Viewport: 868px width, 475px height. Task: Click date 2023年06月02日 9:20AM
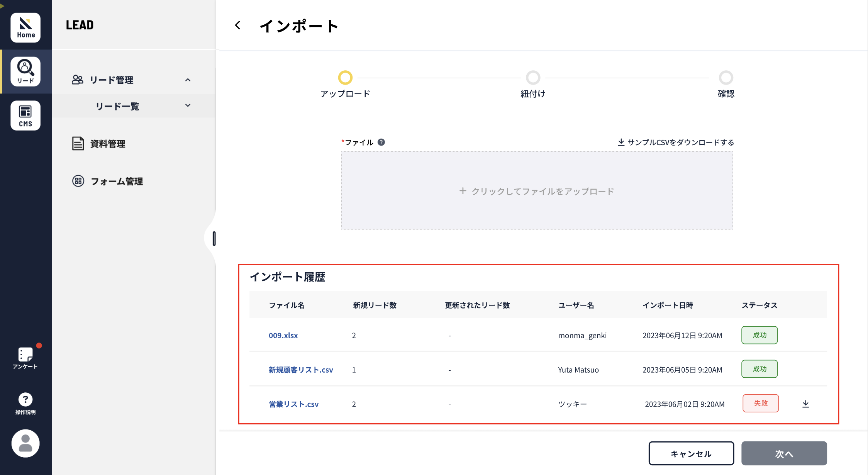pos(684,404)
